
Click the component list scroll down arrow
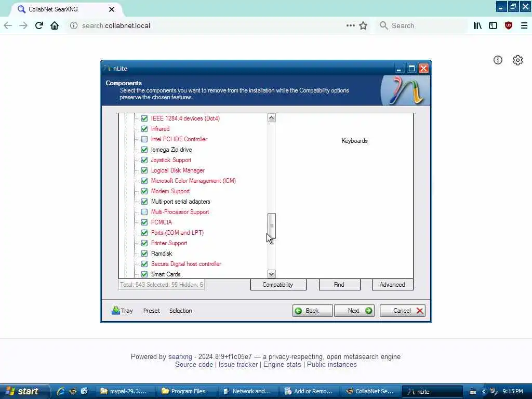(271, 274)
